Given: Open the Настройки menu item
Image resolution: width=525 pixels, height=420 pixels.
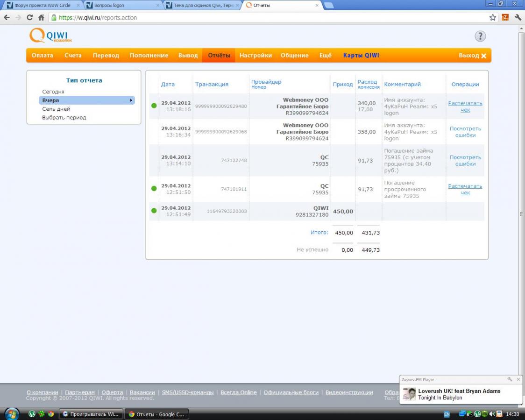Looking at the screenshot, I should (x=255, y=55).
